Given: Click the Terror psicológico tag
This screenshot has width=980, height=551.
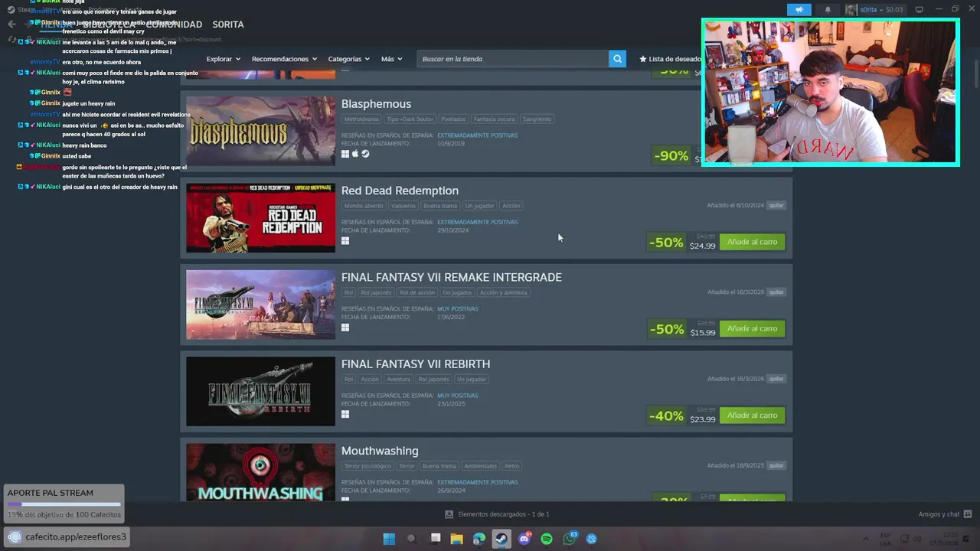Looking at the screenshot, I should pos(367,465).
